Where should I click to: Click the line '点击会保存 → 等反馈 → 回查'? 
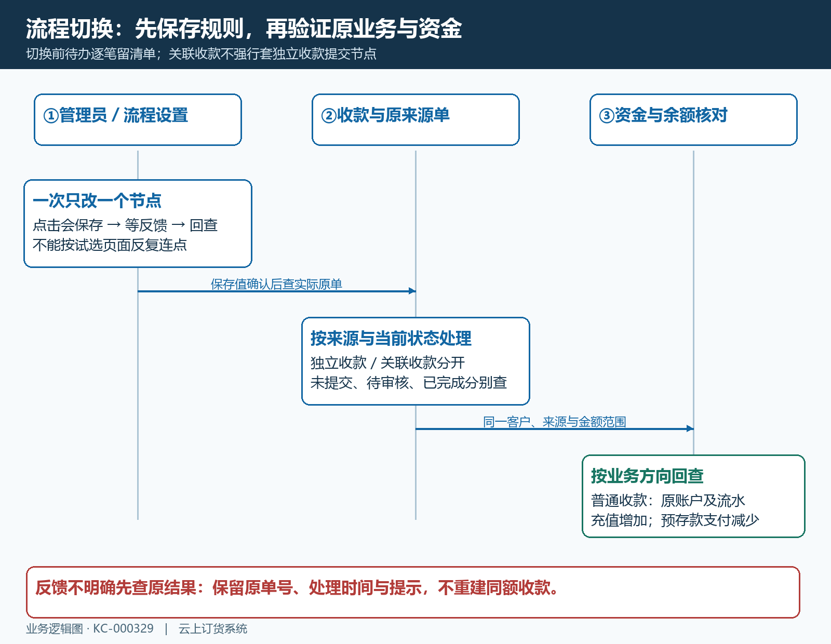125,225
